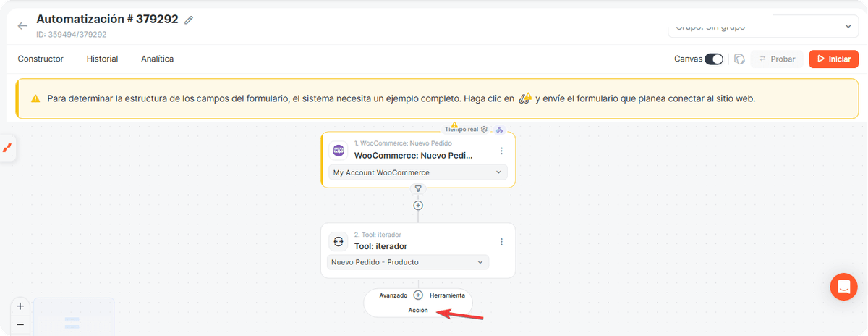This screenshot has width=868, height=336.
Task: Expand the My Account WooCommerce dropdown
Action: coord(418,172)
